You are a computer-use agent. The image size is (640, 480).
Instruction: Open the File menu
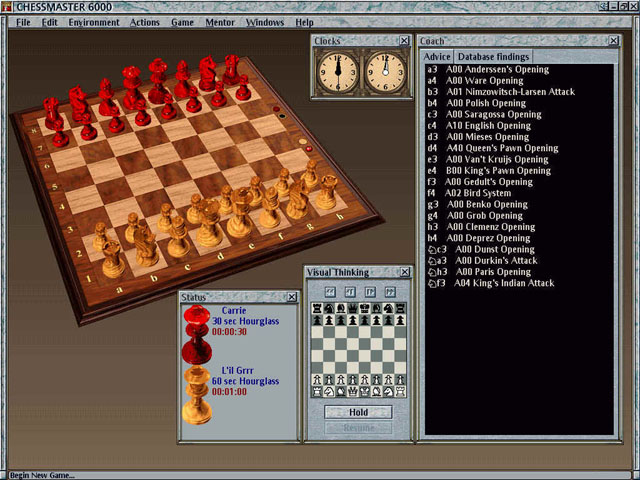(23, 22)
